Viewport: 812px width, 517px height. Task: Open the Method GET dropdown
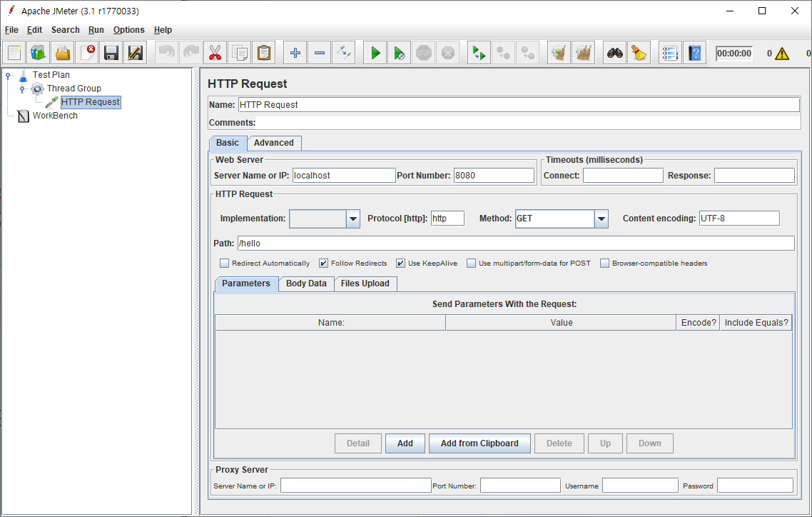pos(602,219)
